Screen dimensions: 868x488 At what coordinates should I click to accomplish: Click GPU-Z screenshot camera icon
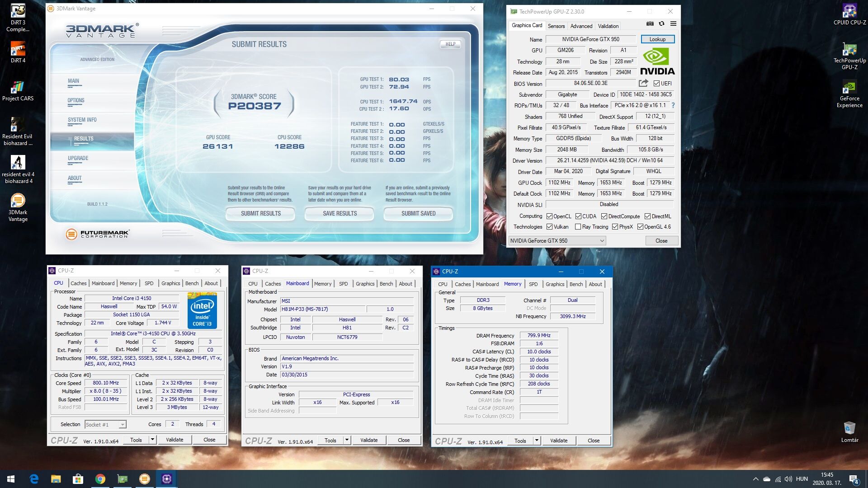pyautogui.click(x=650, y=24)
